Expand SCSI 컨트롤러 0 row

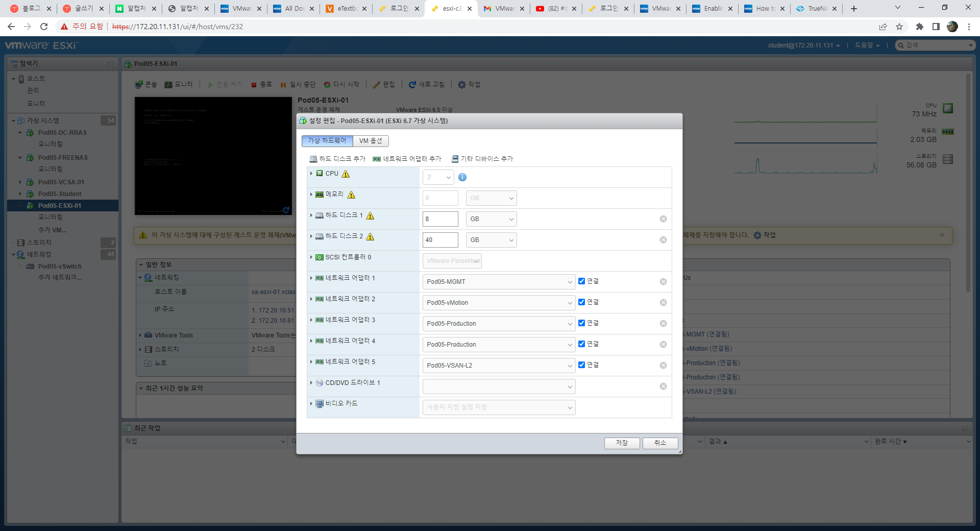[311, 257]
